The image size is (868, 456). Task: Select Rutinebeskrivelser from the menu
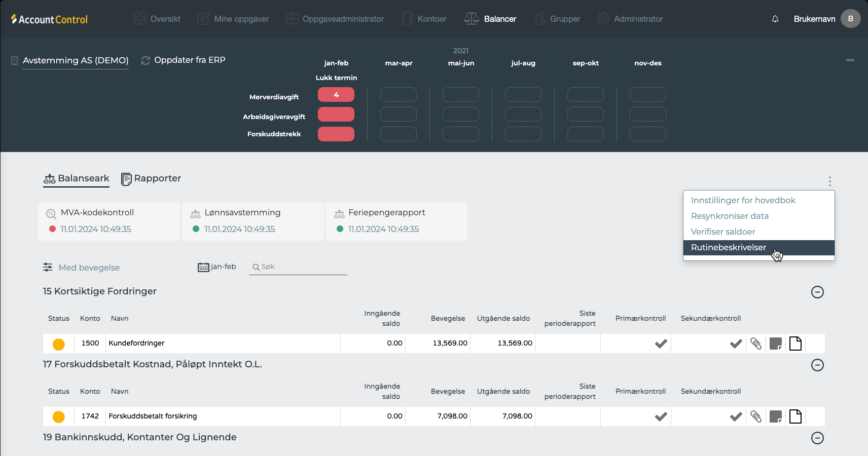[x=729, y=247]
